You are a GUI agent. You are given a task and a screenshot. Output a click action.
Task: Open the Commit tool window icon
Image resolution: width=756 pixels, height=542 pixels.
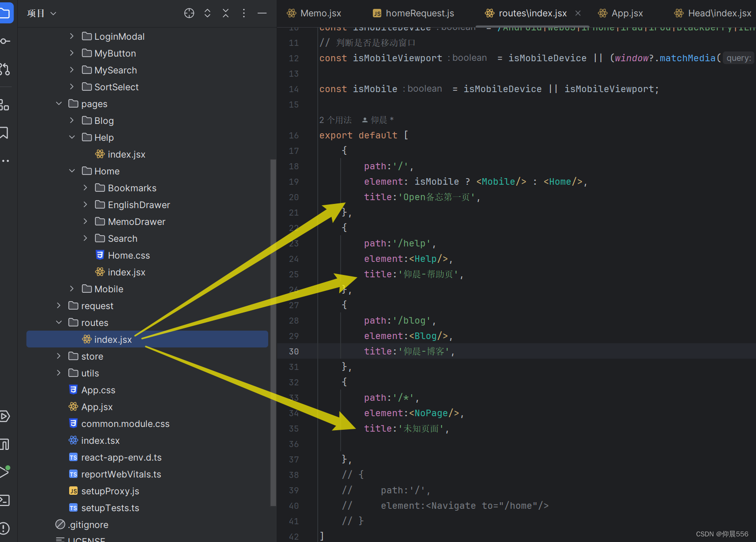(x=5, y=41)
